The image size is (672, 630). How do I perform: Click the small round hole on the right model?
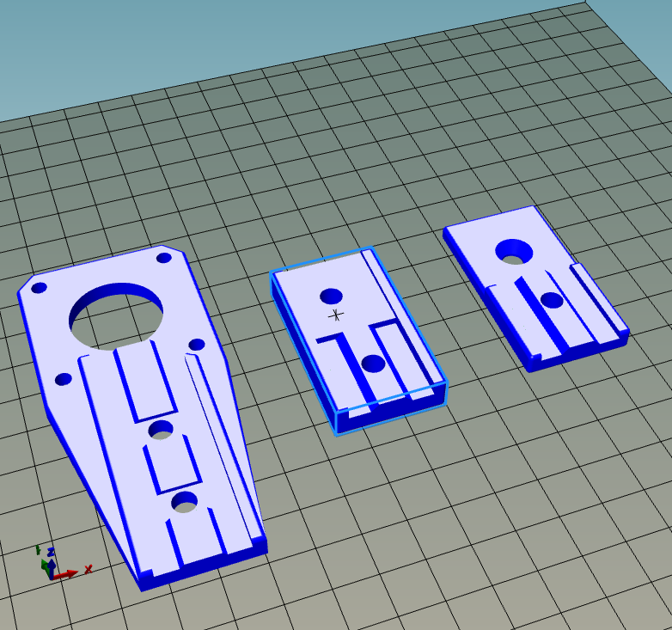click(552, 300)
